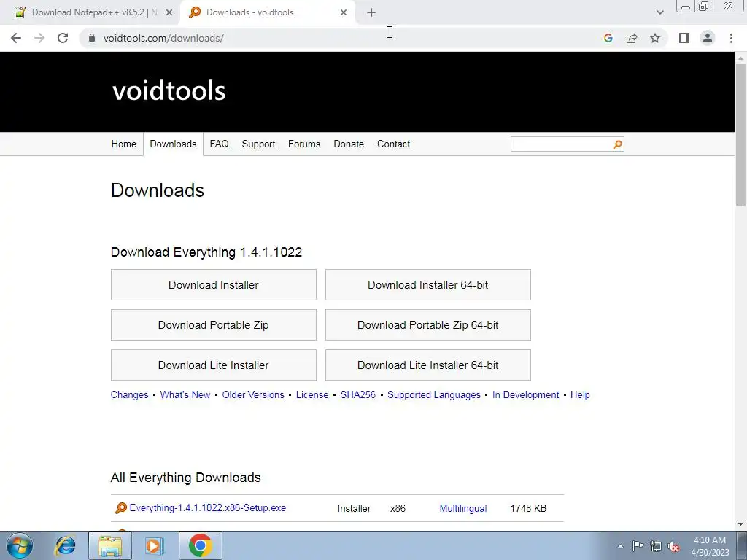This screenshot has height=560, width=747.
Task: Visit the Forums page
Action: click(304, 144)
